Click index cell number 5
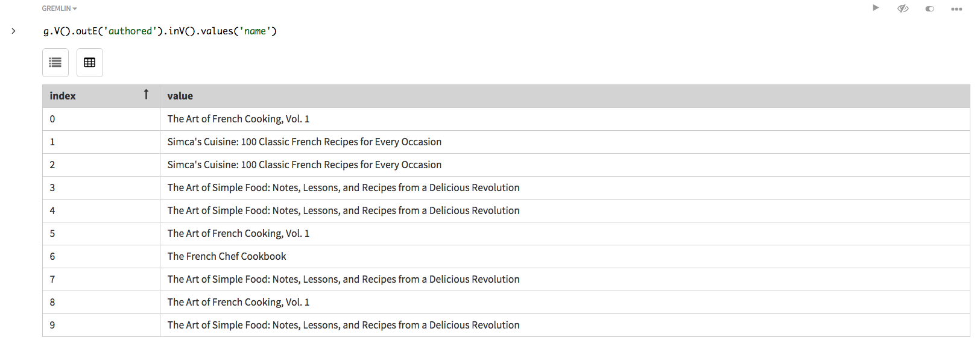980x346 pixels. pos(52,233)
